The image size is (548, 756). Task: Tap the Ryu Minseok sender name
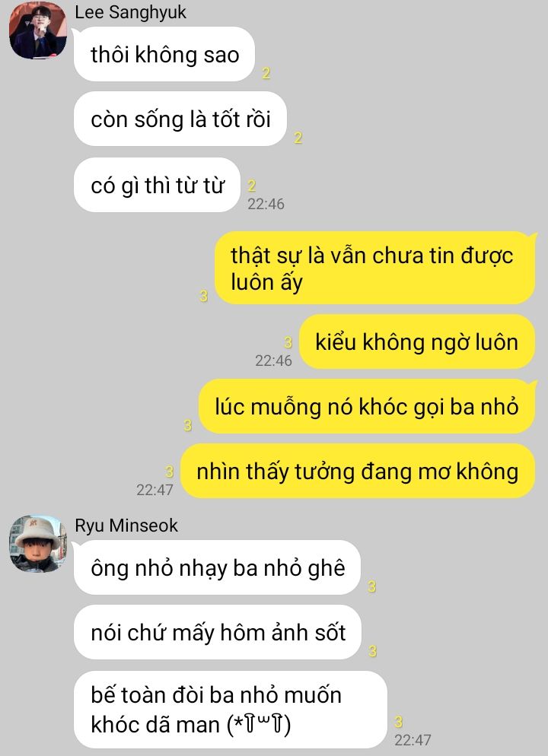coord(126,525)
